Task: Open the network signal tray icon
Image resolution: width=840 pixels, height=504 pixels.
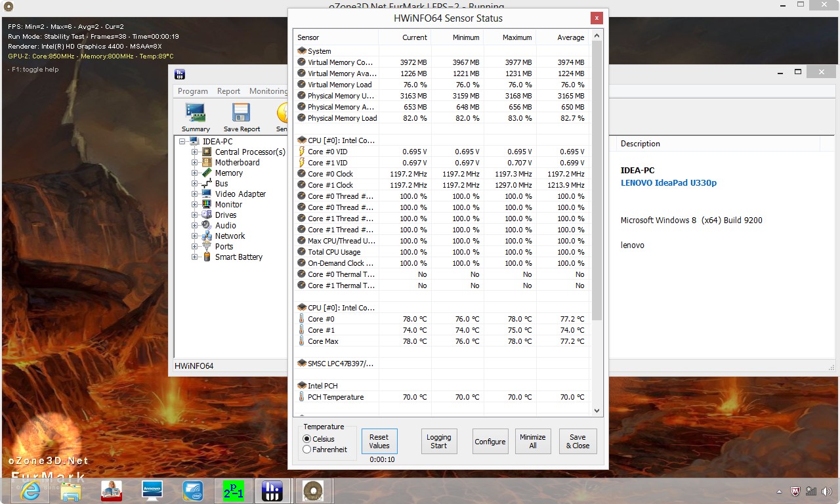Action: point(811,491)
